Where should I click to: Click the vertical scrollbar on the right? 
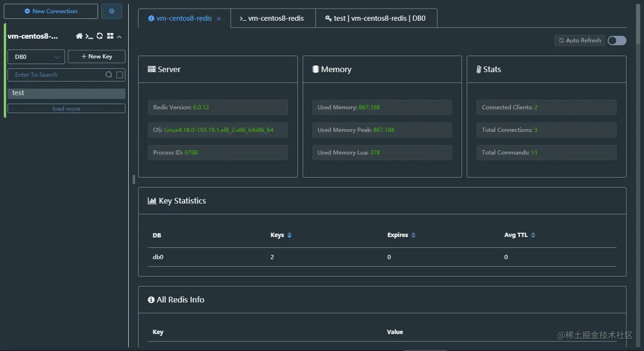click(x=637, y=24)
